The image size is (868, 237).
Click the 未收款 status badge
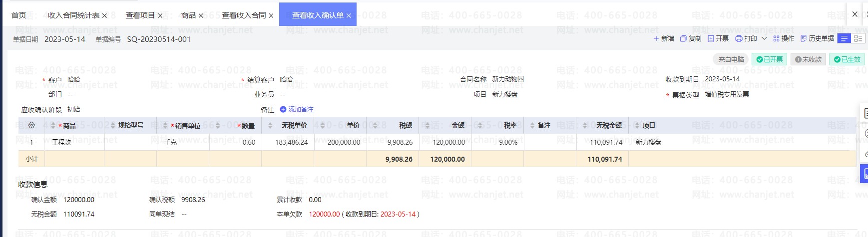tap(808, 59)
